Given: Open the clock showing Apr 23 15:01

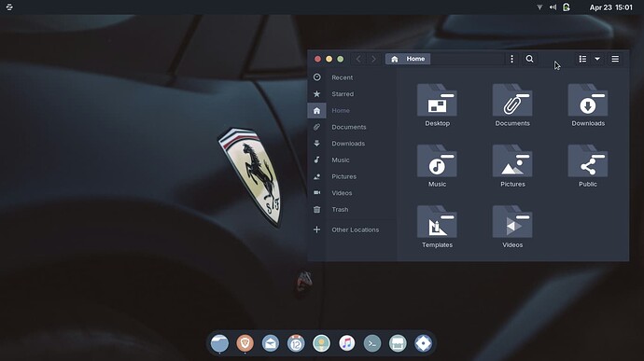Looking at the screenshot, I should click(x=610, y=7).
